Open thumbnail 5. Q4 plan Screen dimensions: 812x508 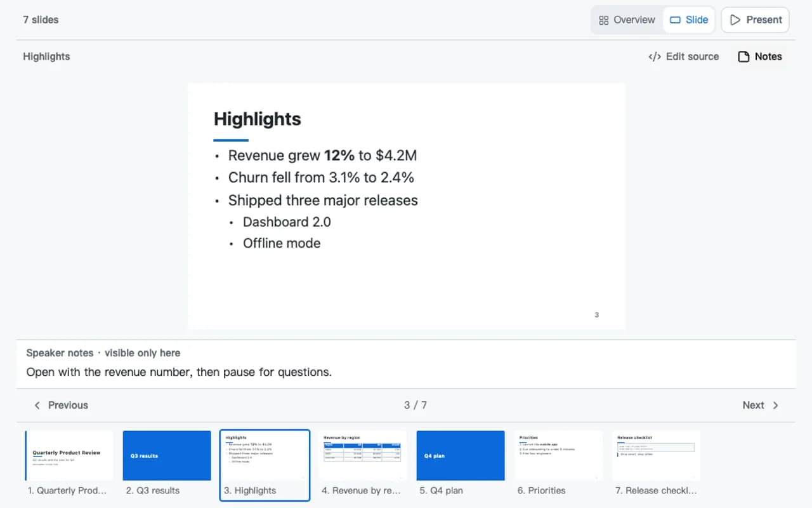pyautogui.click(x=461, y=465)
